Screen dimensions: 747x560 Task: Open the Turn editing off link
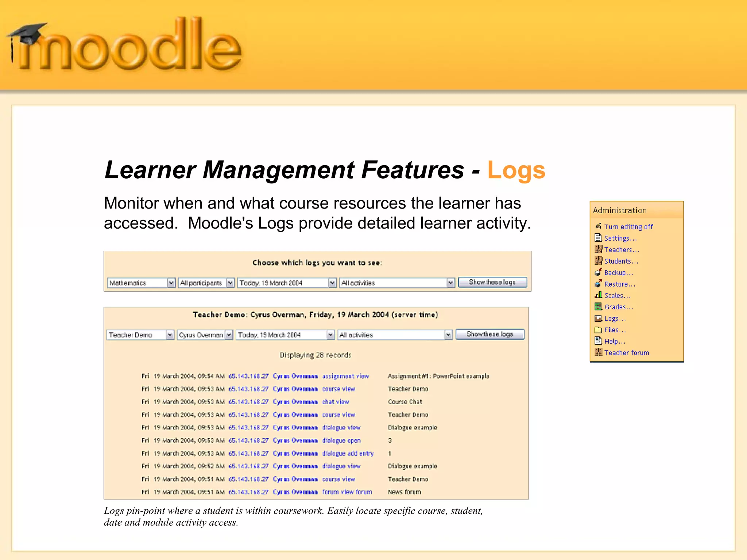coord(628,226)
